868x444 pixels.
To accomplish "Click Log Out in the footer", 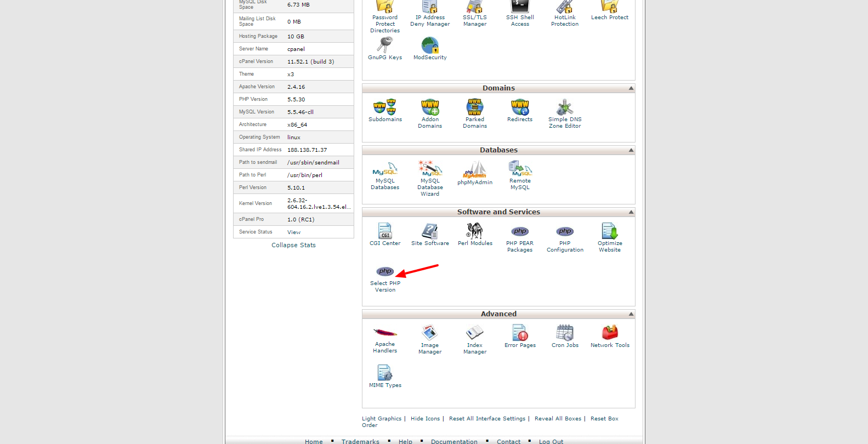I will click(551, 441).
